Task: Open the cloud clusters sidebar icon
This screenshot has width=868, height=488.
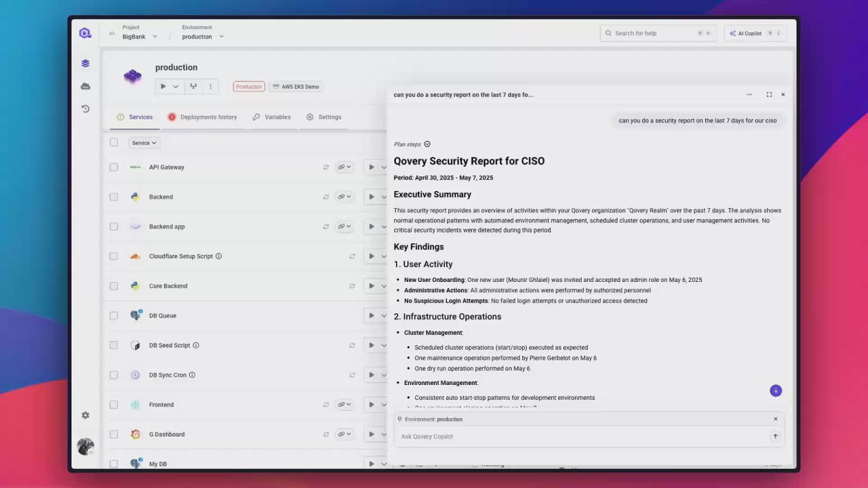Action: coord(85,86)
